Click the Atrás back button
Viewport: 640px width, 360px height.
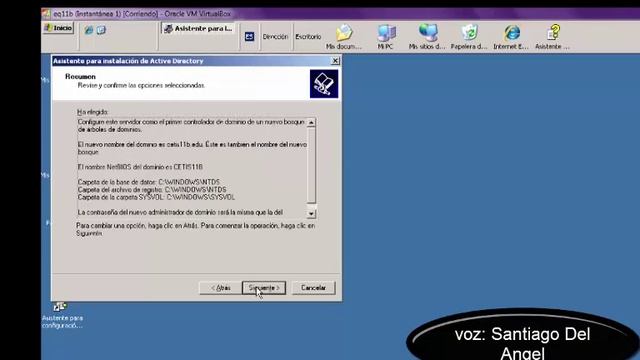(220, 288)
